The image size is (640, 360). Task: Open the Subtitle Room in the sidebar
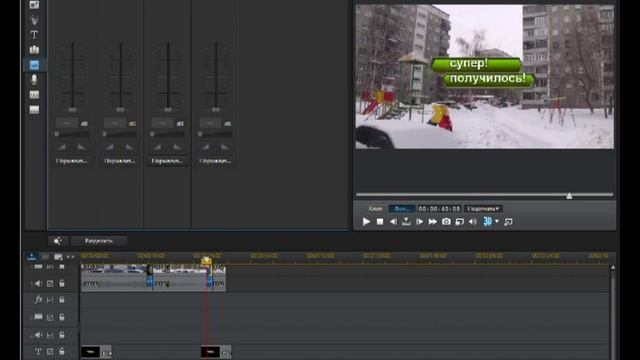tap(34, 109)
